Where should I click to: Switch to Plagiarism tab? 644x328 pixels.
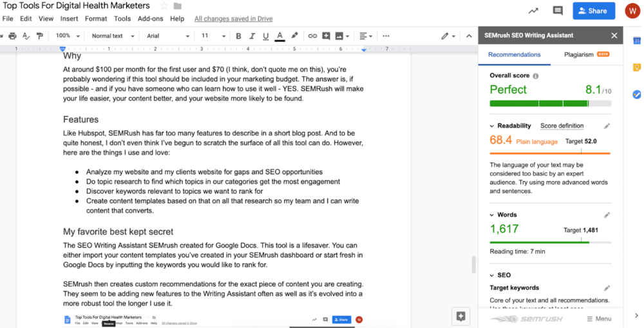[x=587, y=54]
